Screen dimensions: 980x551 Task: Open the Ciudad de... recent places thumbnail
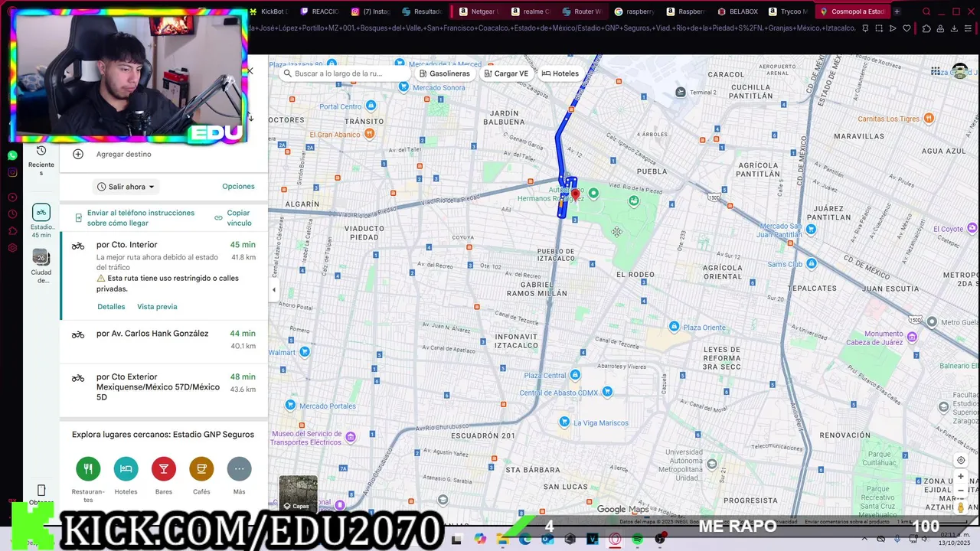41,266
